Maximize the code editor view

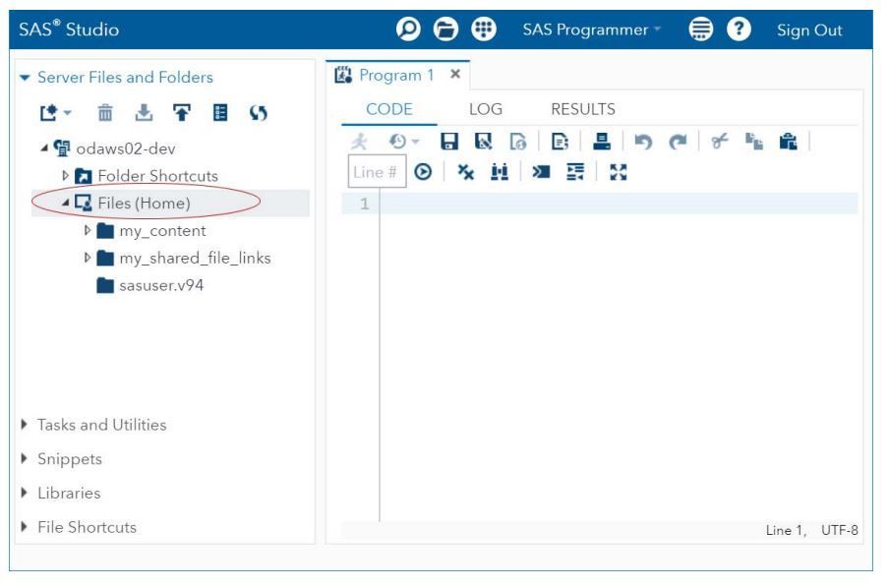[618, 172]
